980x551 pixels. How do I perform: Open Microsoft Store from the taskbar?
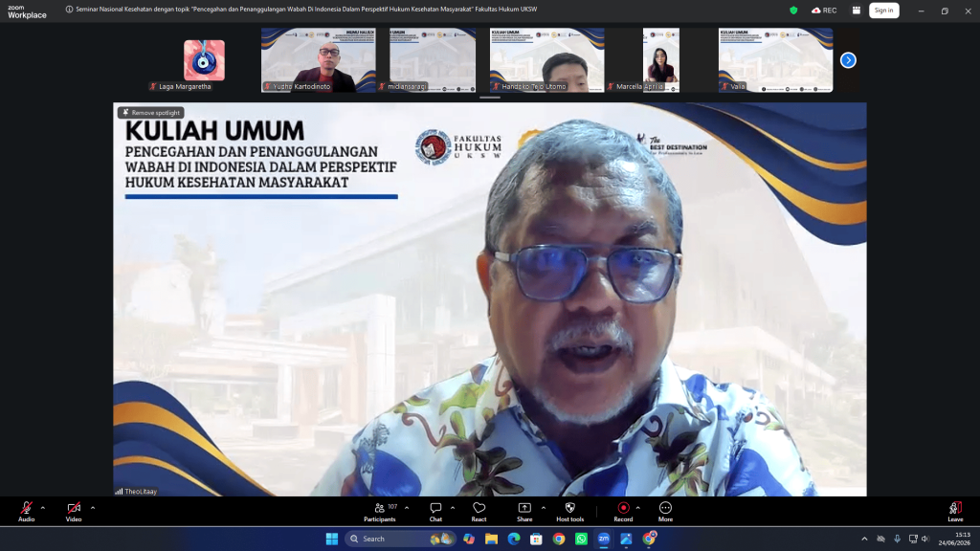point(536,539)
